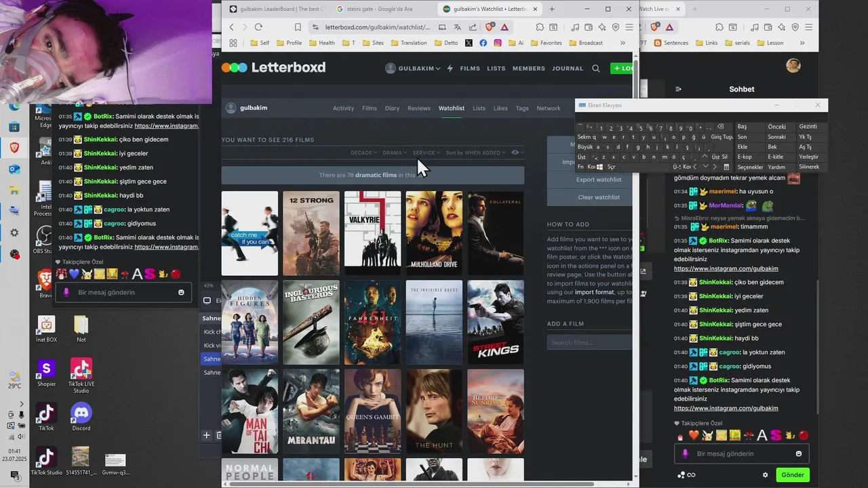Open the Brave browser main menu
868x488 pixels.
629,27
